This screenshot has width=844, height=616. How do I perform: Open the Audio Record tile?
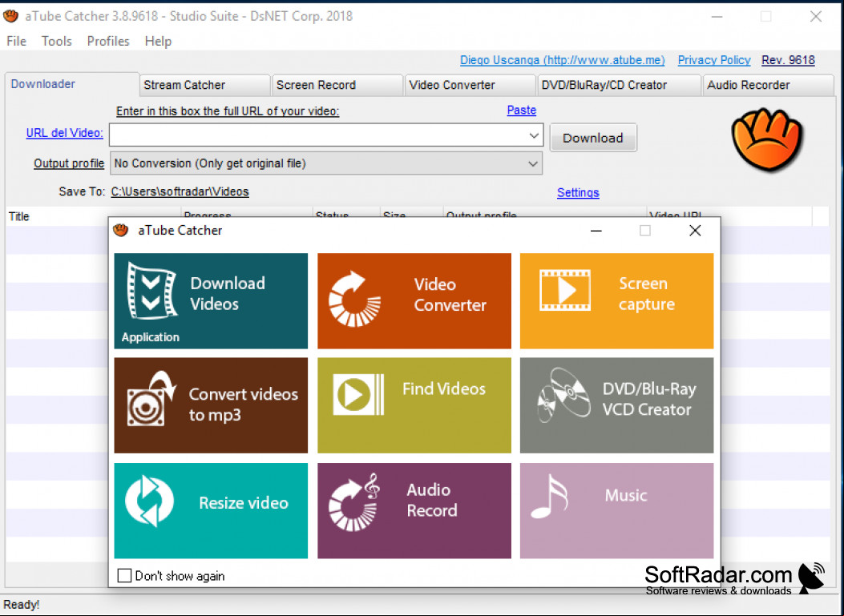(414, 510)
